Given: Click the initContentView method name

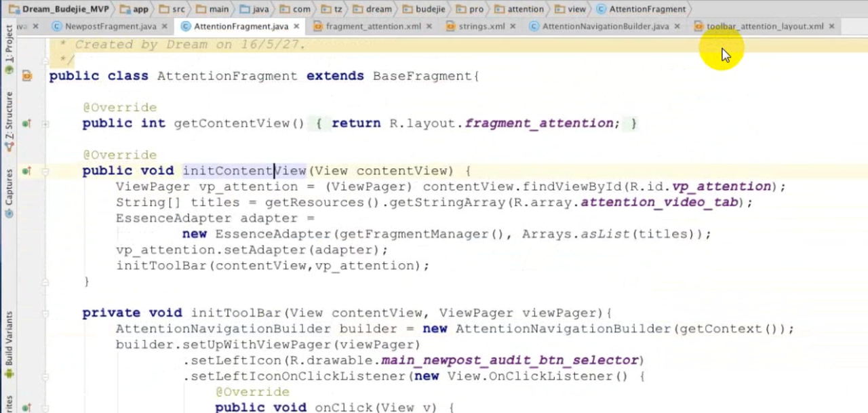Looking at the screenshot, I should coord(244,171).
